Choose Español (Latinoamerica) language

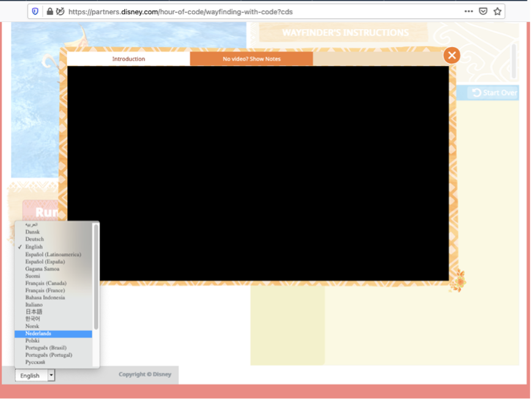click(53, 254)
